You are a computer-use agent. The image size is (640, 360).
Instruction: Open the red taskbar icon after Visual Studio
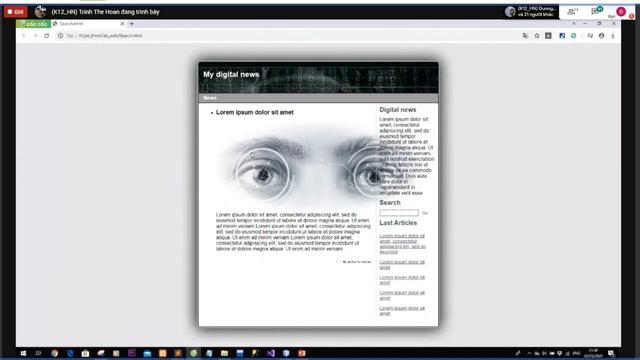coord(301,353)
